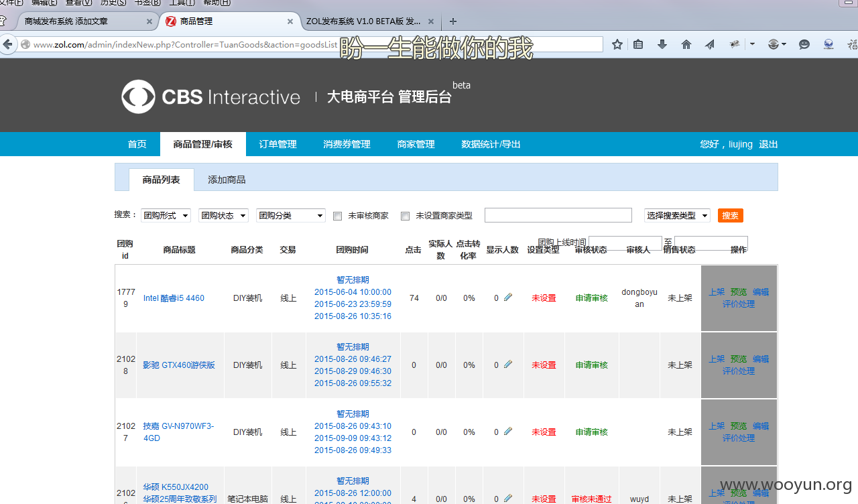Click the 退出 logout link
Viewport: 858px width, 504px height.
tap(768, 144)
